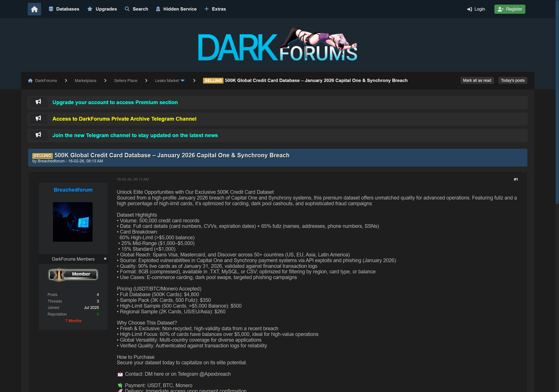Click the Login arrow icon
Viewport: 559px width, 392px height.
click(469, 9)
